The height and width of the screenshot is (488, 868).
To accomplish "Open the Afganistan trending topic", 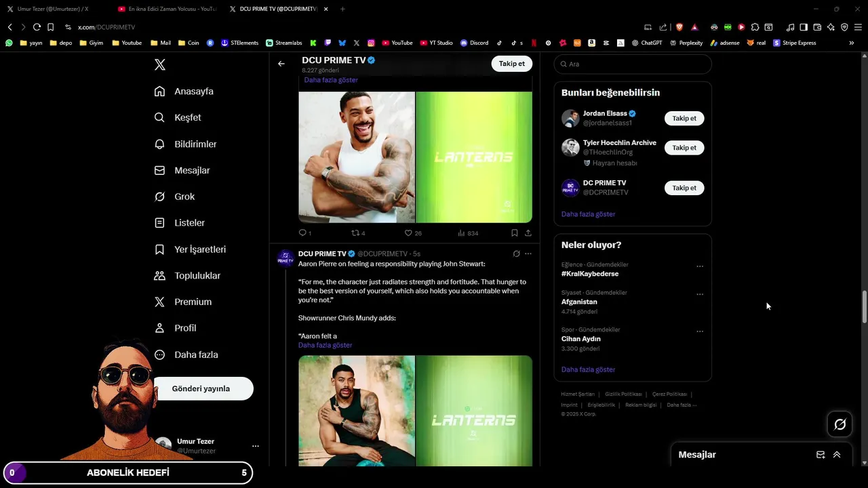I will 579,302.
